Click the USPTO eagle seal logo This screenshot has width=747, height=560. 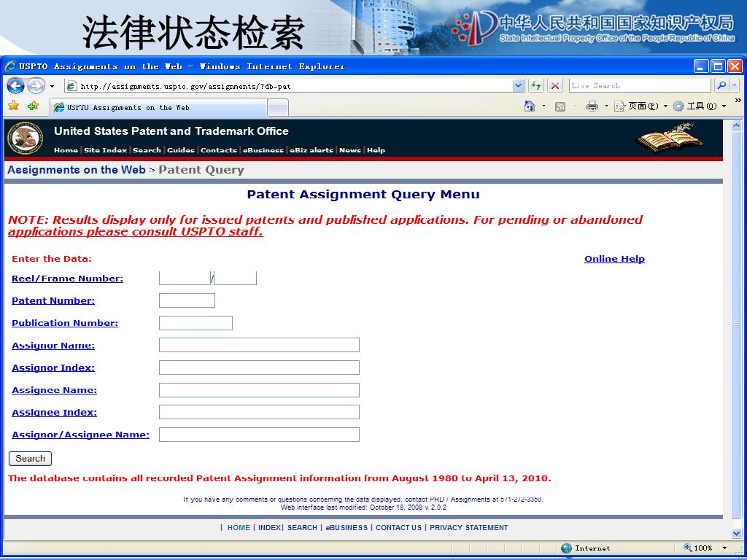[26, 139]
